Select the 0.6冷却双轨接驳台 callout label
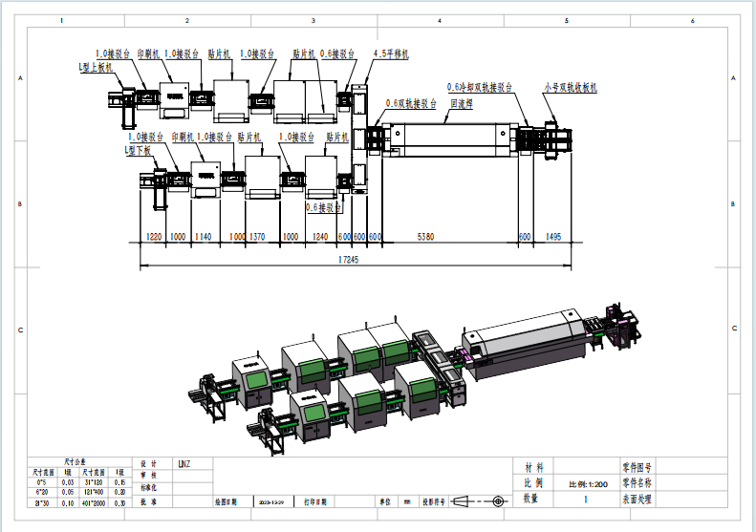Viewport: 756px width, 532px height. (481, 86)
